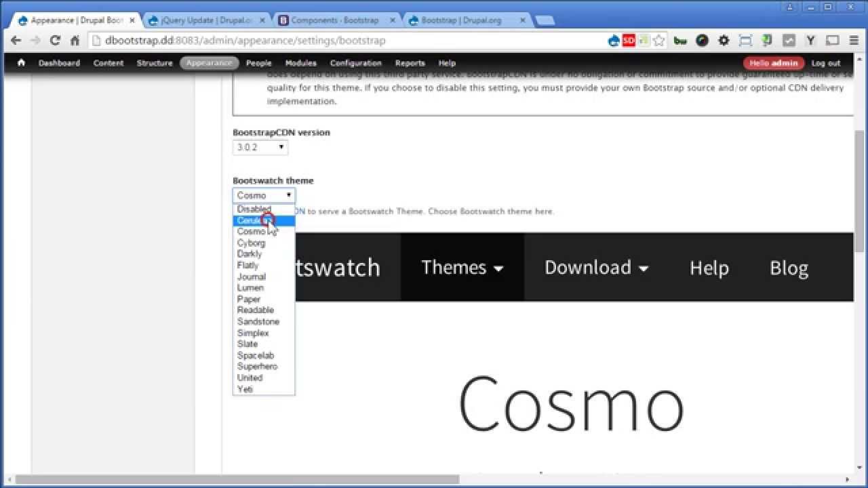Select Darkly theme option
This screenshot has height=488, width=868.
click(264, 253)
